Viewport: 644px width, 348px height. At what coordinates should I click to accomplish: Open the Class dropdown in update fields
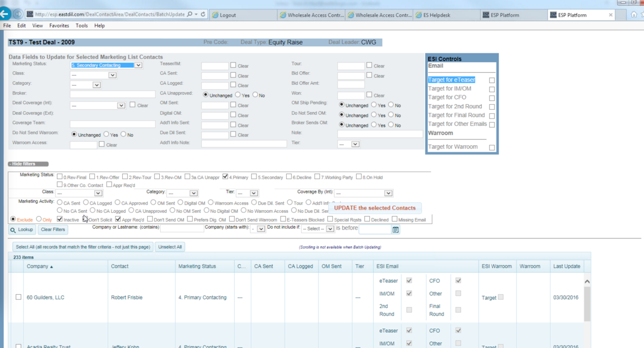(112, 75)
